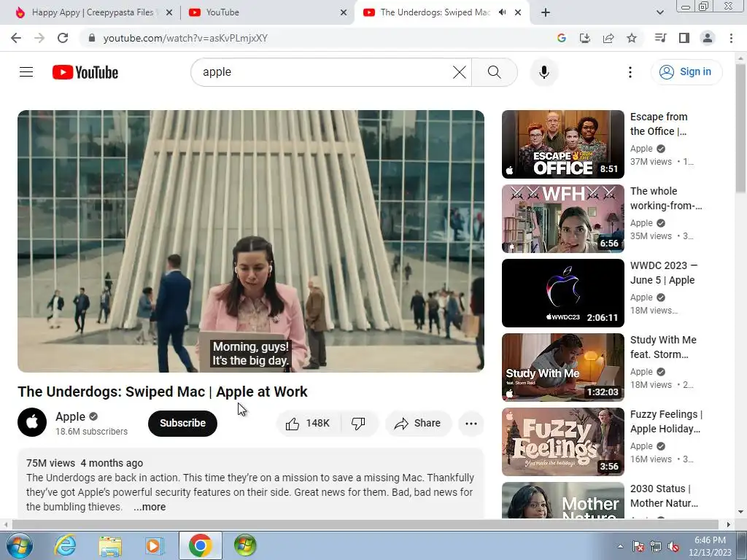Viewport: 747px width, 560px height.
Task: Open the Study With Me thumbnail
Action: tap(562, 367)
